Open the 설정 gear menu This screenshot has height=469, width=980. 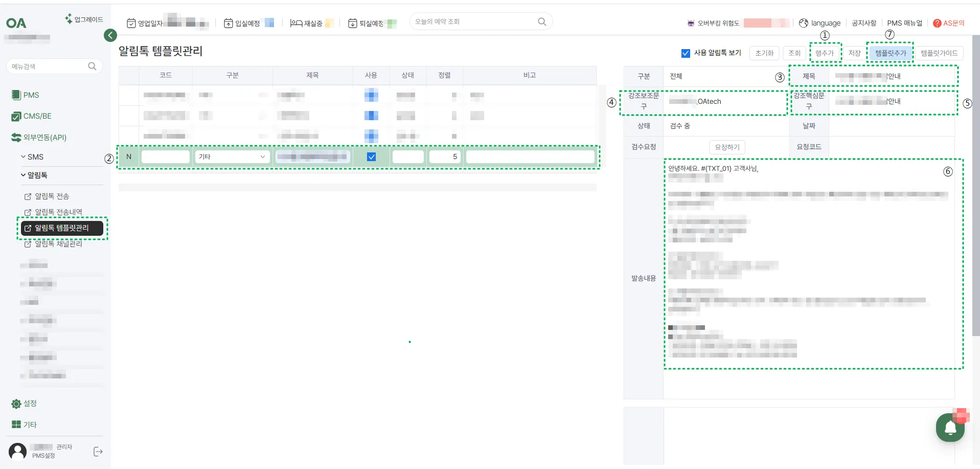point(16,404)
